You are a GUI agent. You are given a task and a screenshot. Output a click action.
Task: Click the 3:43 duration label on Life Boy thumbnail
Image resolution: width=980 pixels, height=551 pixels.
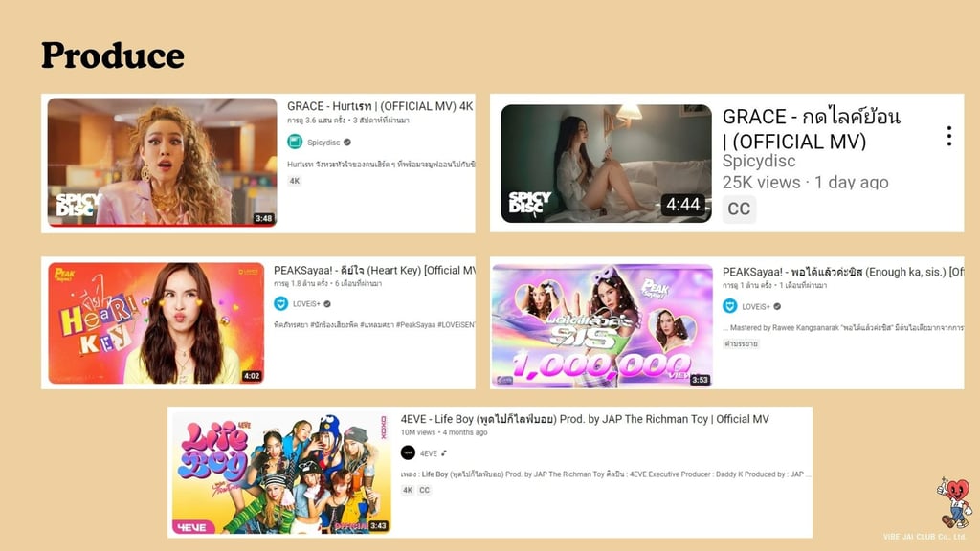click(379, 526)
